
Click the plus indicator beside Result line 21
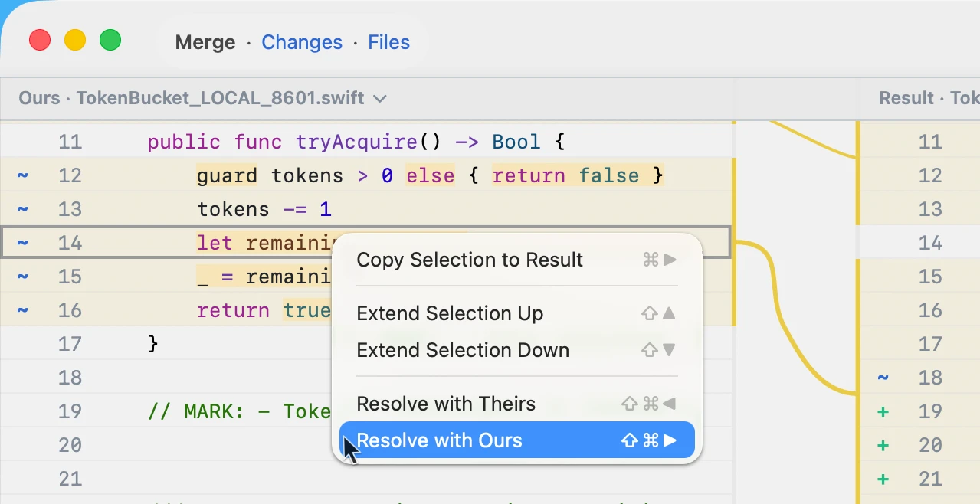[883, 479]
